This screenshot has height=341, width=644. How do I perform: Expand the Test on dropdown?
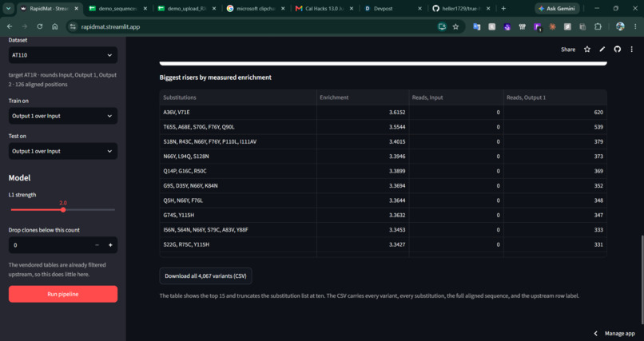[x=63, y=151]
